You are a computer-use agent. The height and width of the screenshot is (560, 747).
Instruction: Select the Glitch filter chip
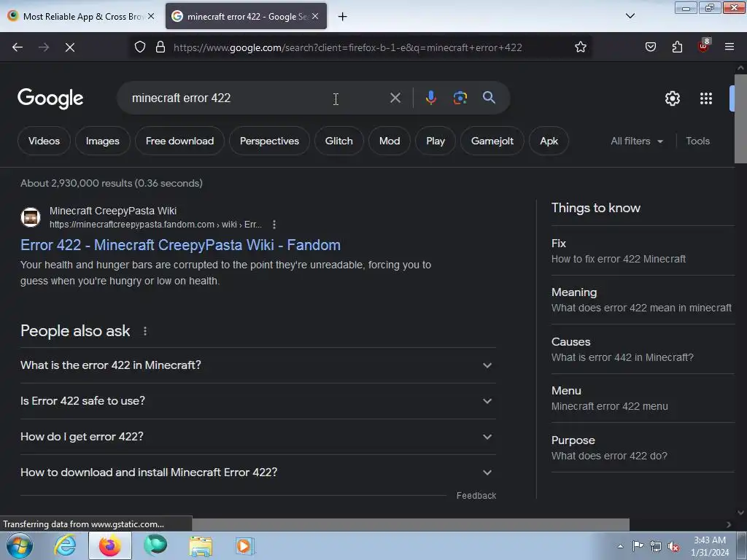point(338,141)
